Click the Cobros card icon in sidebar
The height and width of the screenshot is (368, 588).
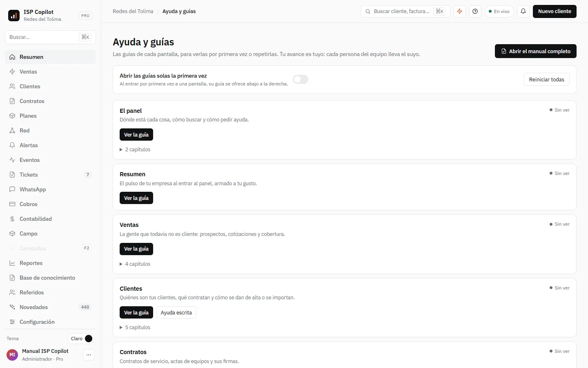[x=12, y=204]
